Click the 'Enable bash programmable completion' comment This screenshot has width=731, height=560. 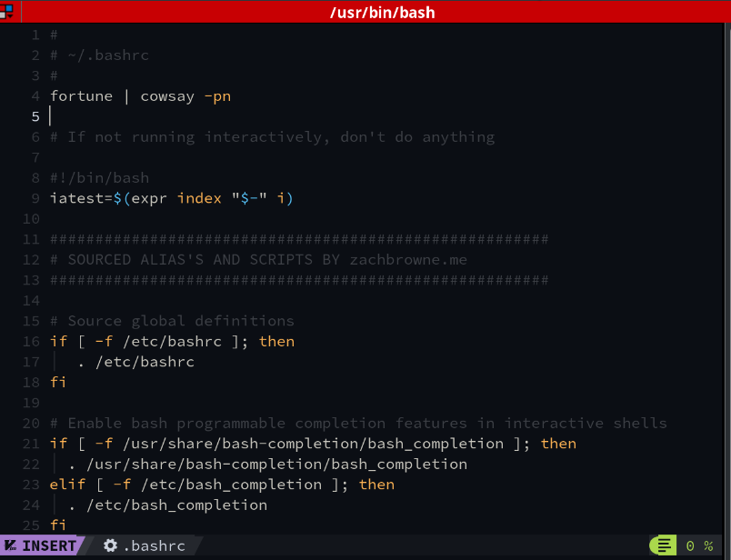358,424
